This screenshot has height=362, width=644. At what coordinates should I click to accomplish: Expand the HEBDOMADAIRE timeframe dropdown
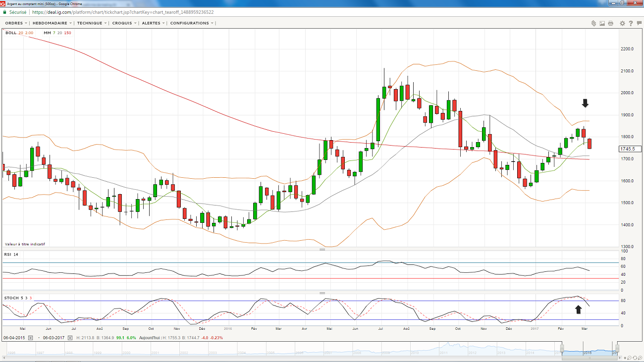point(52,23)
